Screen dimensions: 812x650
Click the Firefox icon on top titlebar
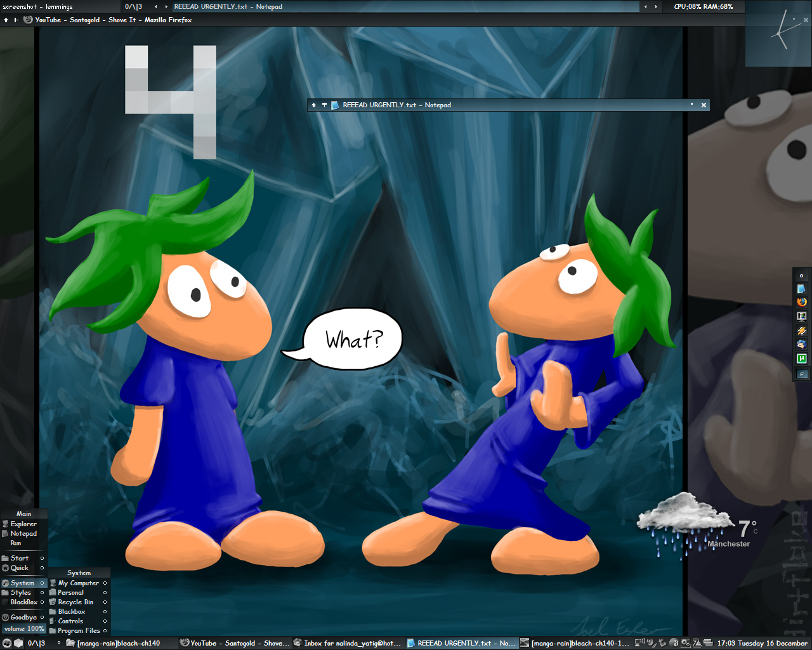tap(28, 20)
